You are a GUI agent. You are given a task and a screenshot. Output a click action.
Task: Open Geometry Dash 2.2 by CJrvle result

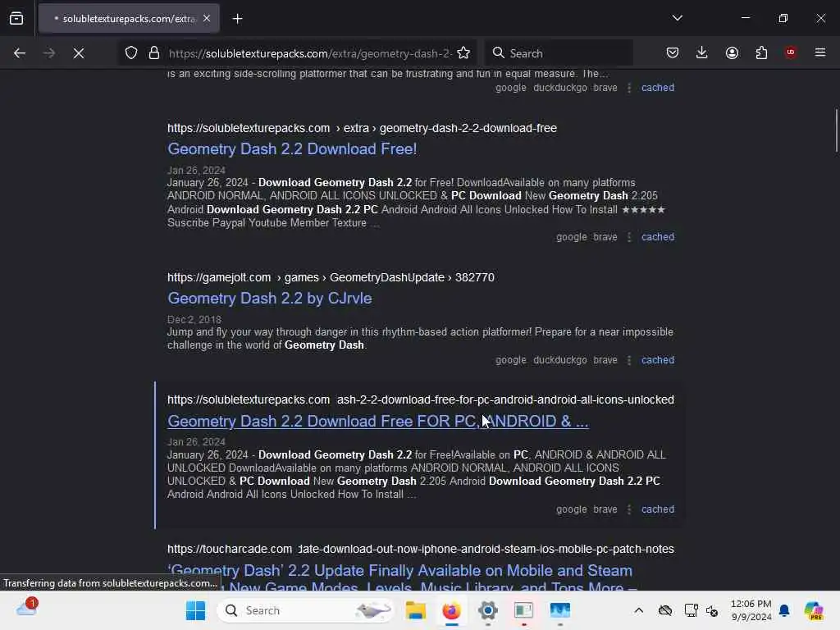269,299
